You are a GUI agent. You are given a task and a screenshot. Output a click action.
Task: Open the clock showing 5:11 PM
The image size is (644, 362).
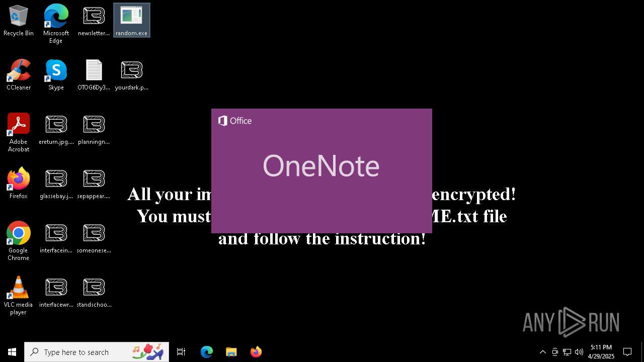(x=601, y=352)
